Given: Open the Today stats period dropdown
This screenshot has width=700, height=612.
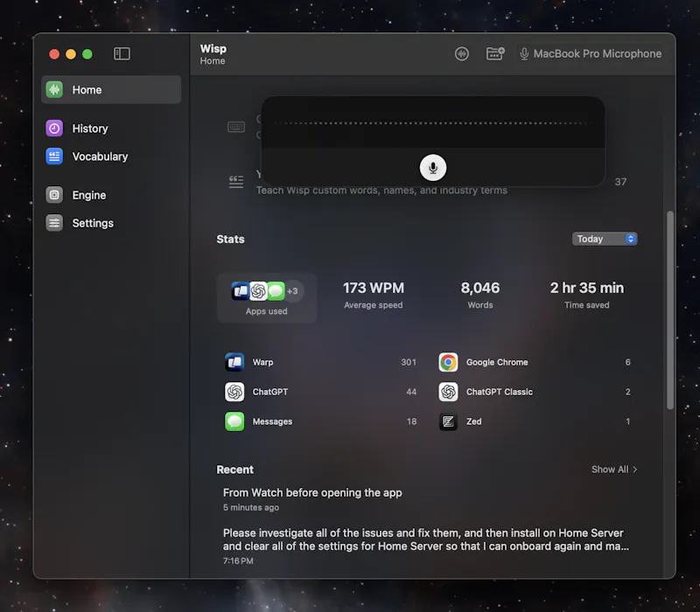Looking at the screenshot, I should click(x=605, y=239).
